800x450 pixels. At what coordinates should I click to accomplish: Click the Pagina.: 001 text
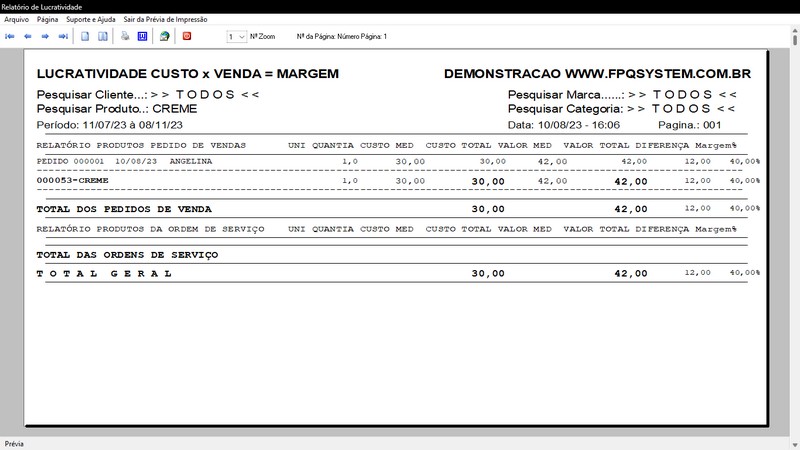pyautogui.click(x=690, y=125)
